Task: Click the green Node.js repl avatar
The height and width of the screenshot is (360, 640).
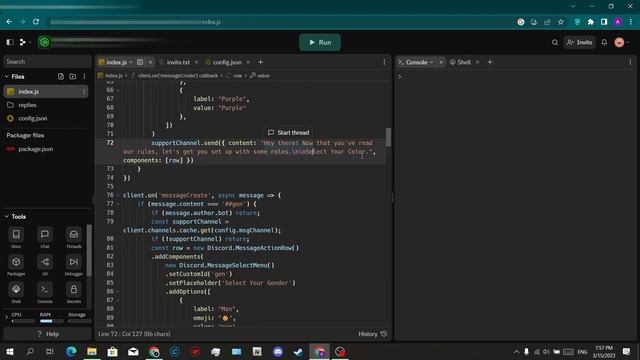Action: pos(44,42)
